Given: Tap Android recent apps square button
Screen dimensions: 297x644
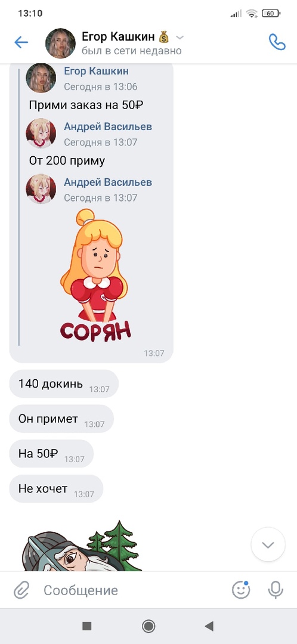Looking at the screenshot, I should click(86, 626).
